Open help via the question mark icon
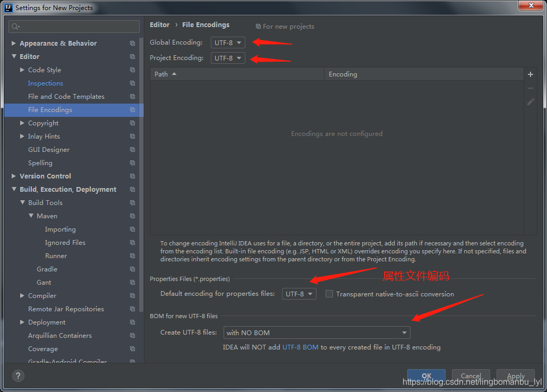 (18, 376)
